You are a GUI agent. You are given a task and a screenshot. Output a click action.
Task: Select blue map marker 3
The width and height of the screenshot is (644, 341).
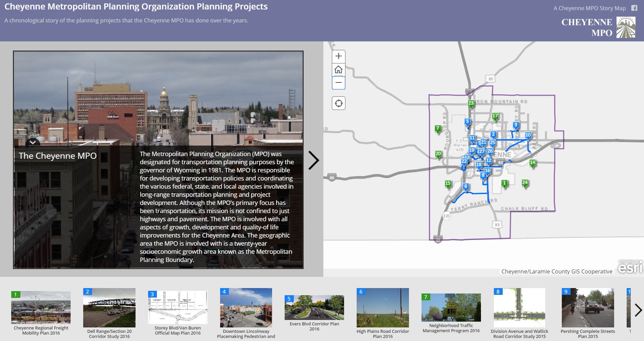[x=516, y=125]
